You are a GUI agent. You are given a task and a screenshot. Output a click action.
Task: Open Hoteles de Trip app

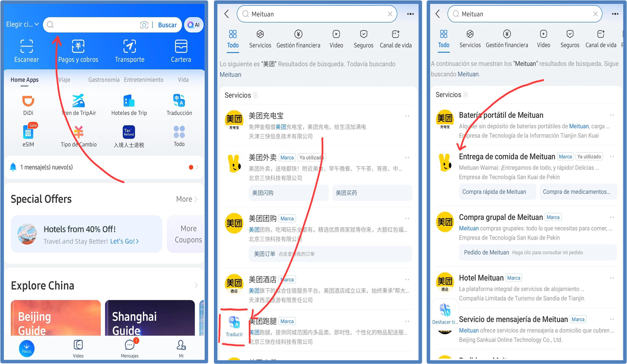coord(129,105)
